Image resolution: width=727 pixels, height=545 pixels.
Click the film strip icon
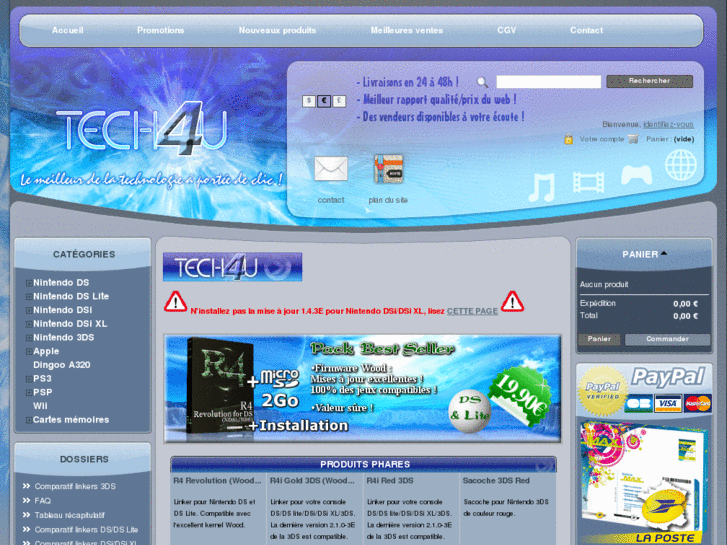click(x=588, y=182)
